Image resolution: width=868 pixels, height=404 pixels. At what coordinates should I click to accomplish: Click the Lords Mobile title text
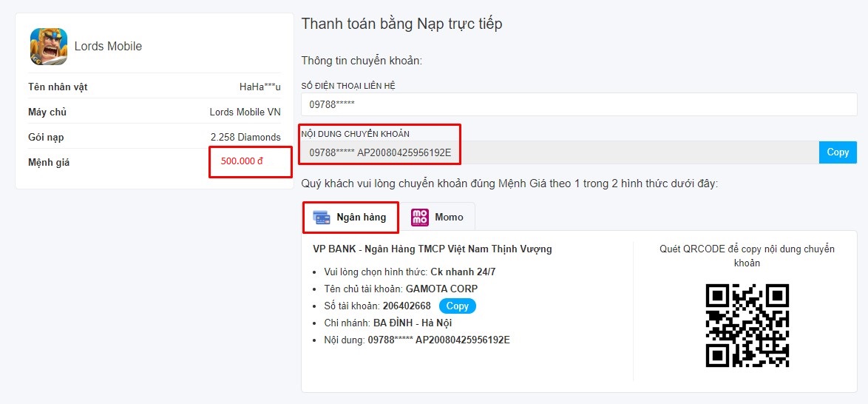(109, 47)
